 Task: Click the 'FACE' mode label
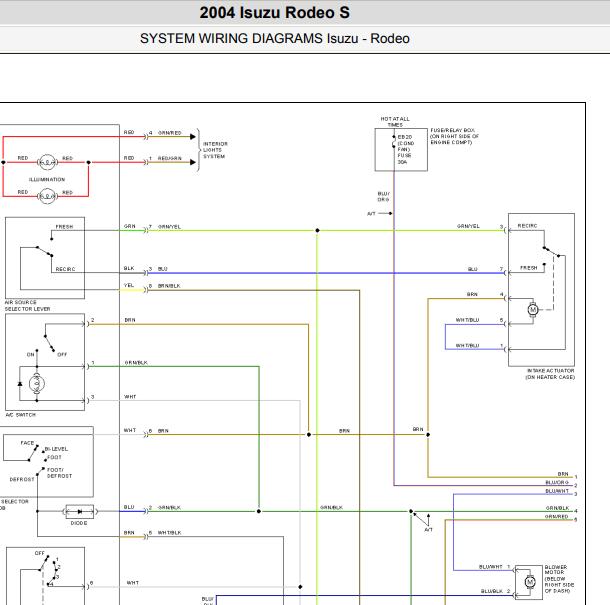point(27,443)
